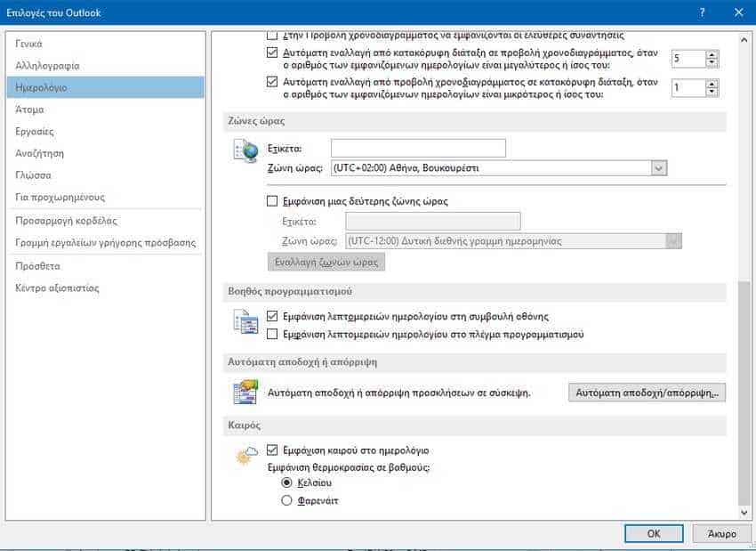756x551 pixels.
Task: Open Κέντρο αξιοπιστίας settings
Action: tap(106, 288)
